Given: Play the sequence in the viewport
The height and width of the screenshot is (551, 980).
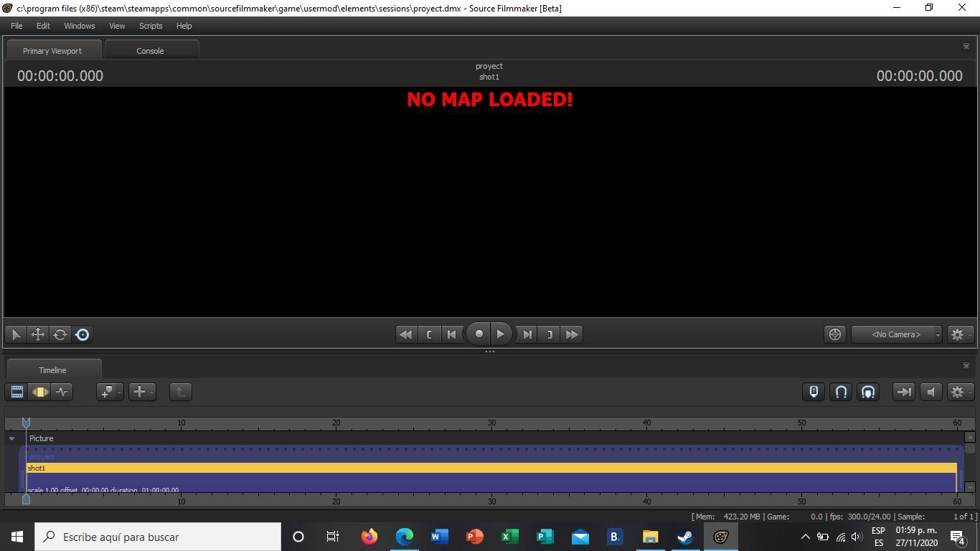Looking at the screenshot, I should click(501, 334).
